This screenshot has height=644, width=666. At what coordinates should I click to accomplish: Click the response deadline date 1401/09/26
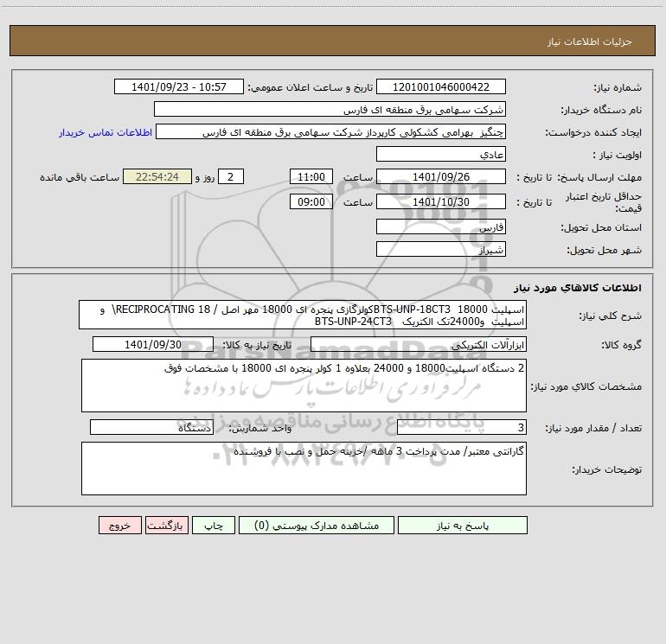tap(441, 176)
